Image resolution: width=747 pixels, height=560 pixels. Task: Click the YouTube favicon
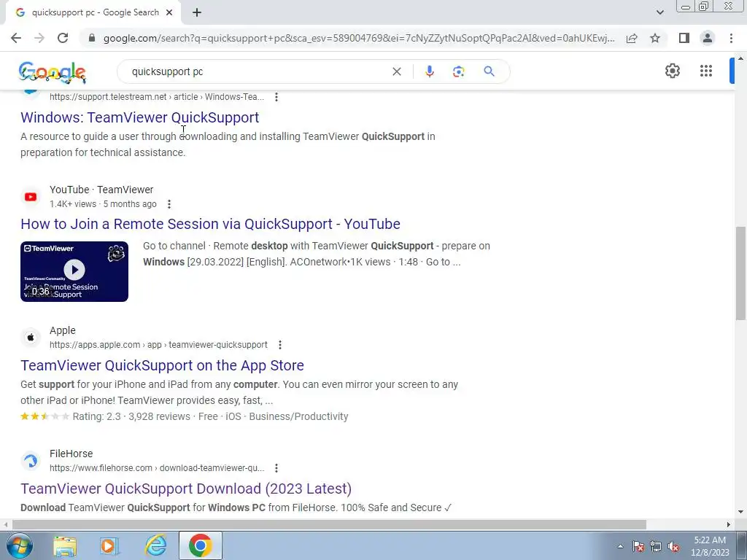(x=31, y=197)
